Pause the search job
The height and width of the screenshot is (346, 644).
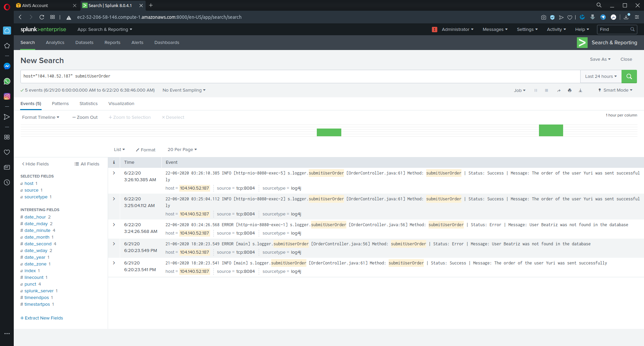coord(536,90)
